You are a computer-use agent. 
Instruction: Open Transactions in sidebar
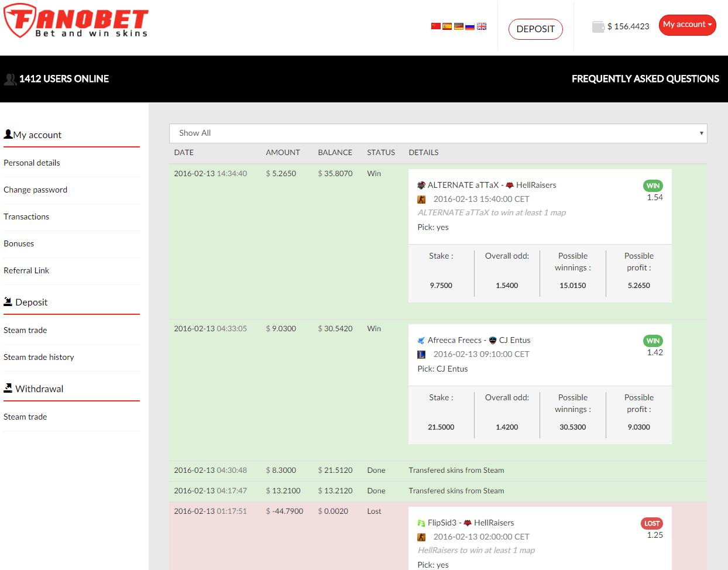tap(26, 217)
